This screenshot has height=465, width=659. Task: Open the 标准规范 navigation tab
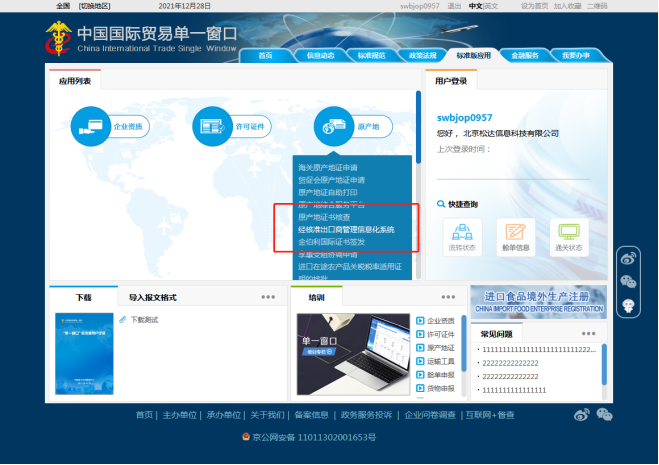372,55
